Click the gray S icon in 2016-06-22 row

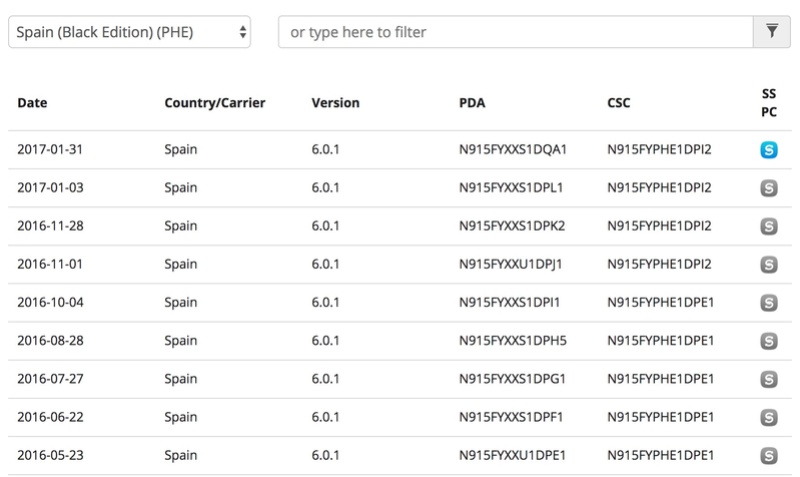768,417
